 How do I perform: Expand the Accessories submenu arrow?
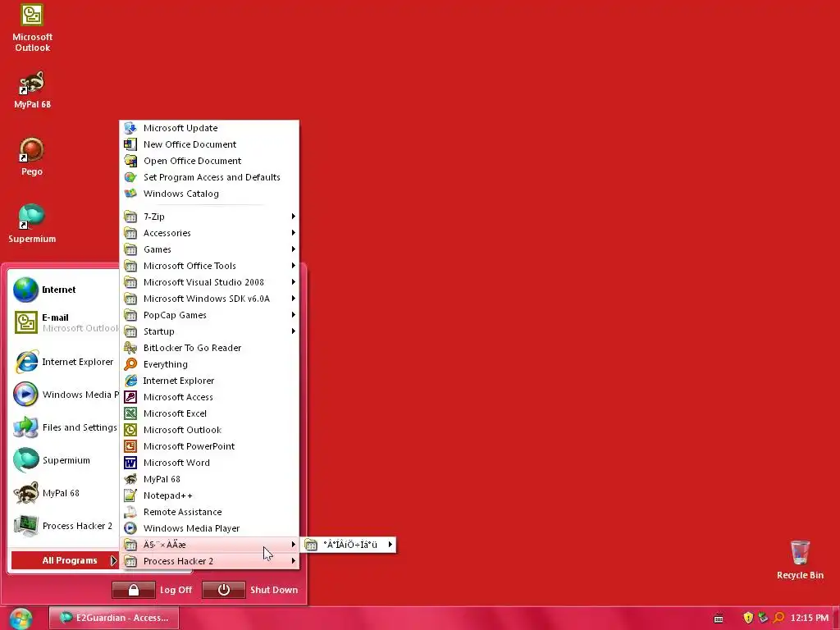click(293, 232)
